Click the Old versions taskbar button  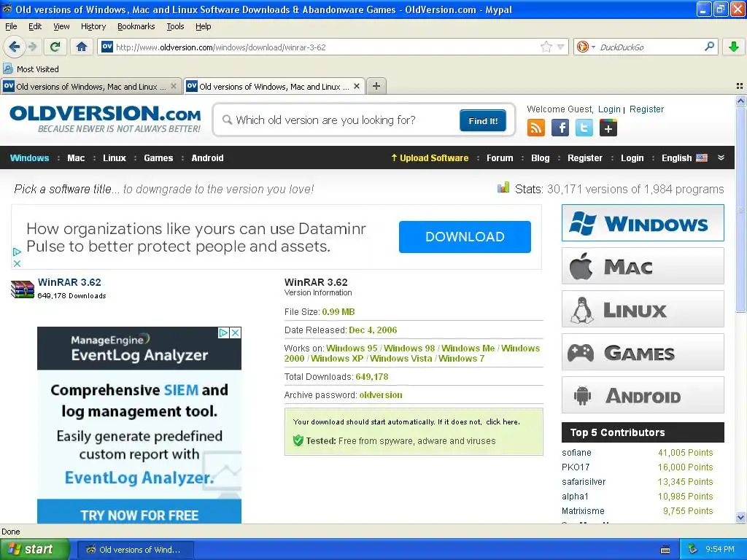(x=135, y=550)
